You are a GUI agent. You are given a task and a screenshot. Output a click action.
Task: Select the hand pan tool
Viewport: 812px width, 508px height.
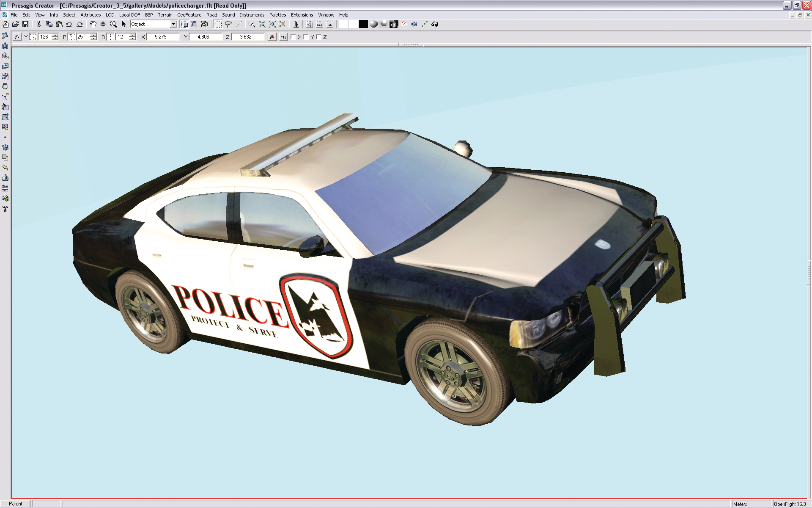[93, 24]
